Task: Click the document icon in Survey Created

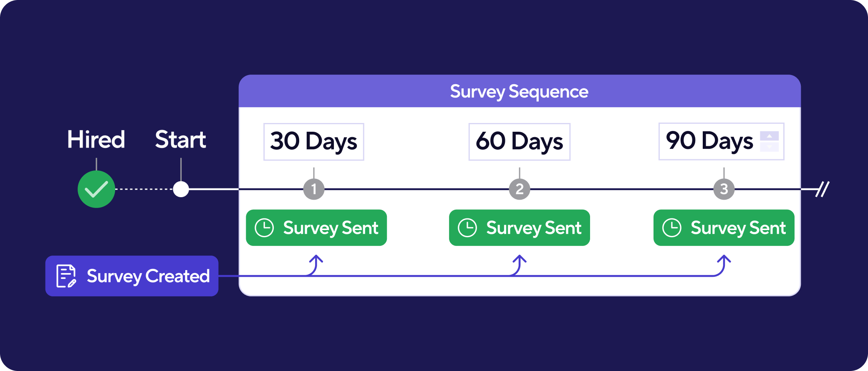Action: [66, 276]
